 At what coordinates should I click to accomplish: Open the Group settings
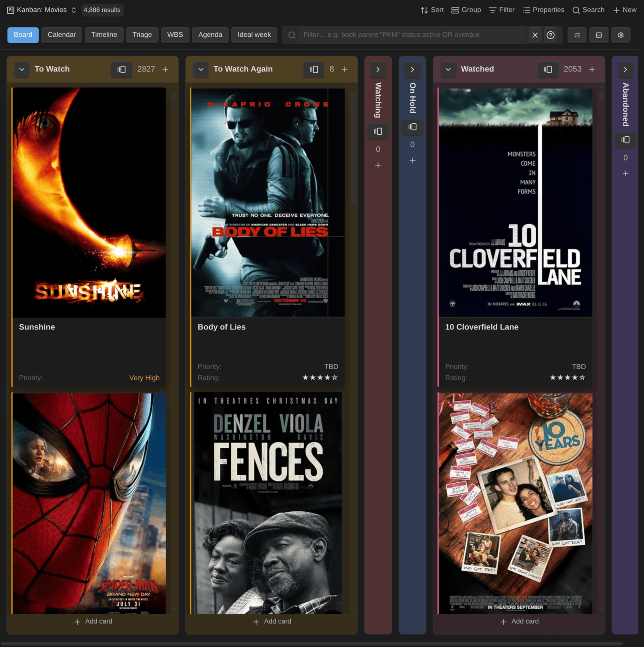(x=466, y=10)
